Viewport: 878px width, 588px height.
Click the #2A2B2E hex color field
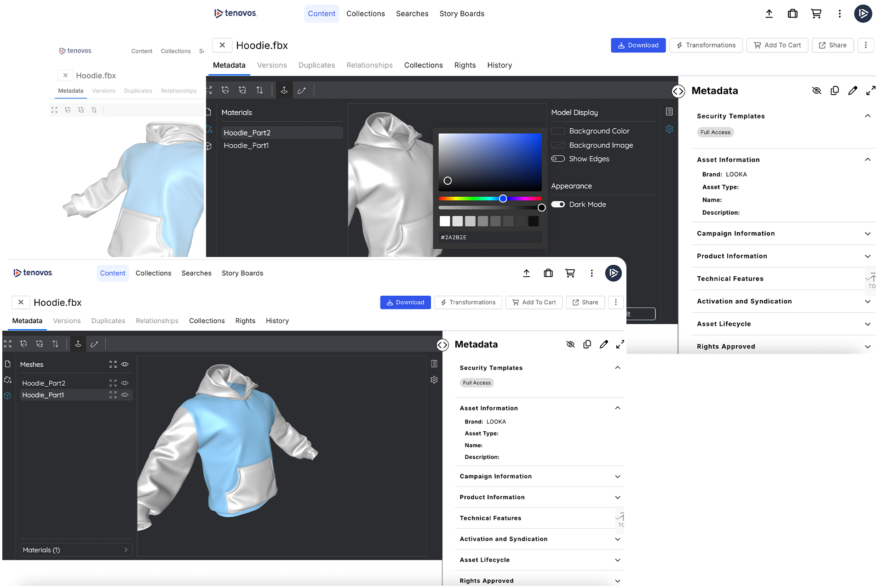click(x=490, y=237)
